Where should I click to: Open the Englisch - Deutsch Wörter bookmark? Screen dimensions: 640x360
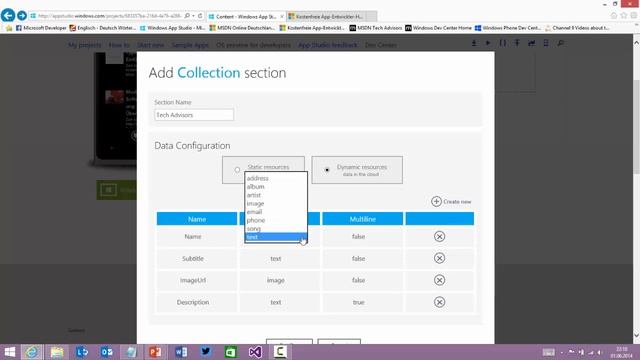point(102,28)
